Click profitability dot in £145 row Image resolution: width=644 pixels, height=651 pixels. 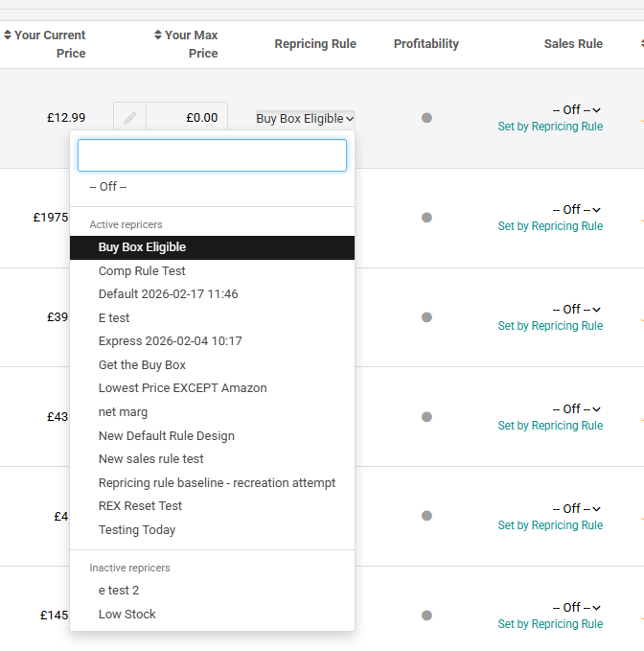426,616
